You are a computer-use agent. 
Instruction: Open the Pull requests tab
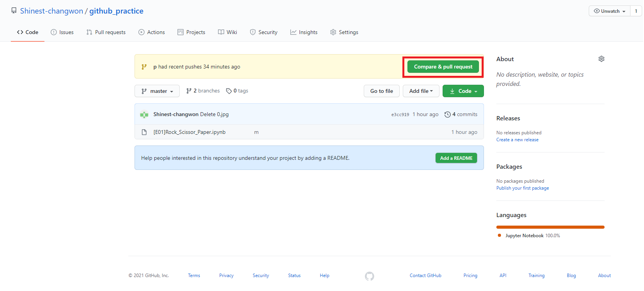(x=106, y=32)
